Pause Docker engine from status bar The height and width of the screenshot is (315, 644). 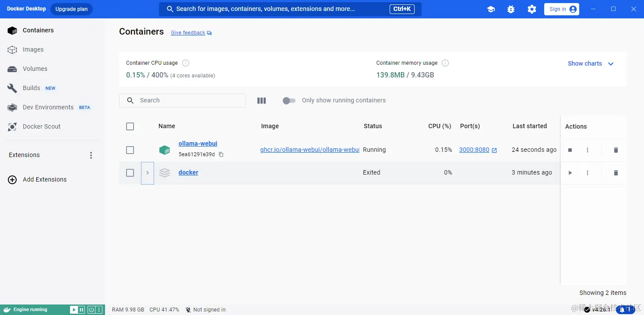[x=81, y=310]
